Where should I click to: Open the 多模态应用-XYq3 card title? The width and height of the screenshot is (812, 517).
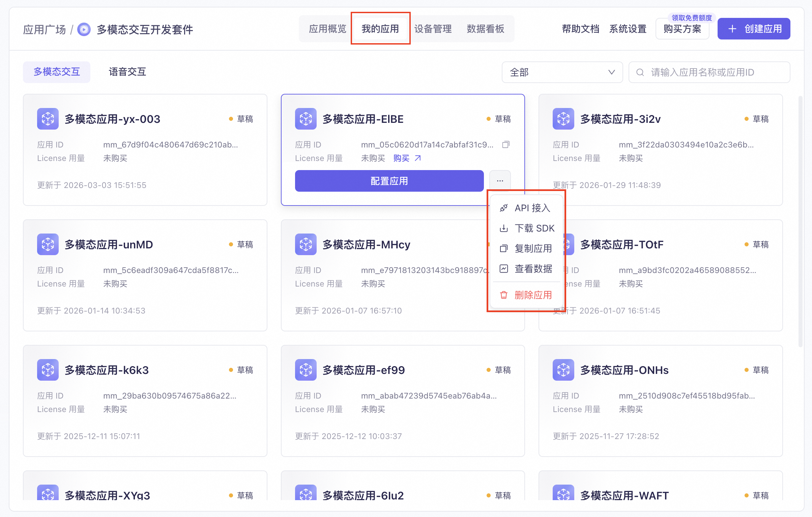tap(108, 495)
